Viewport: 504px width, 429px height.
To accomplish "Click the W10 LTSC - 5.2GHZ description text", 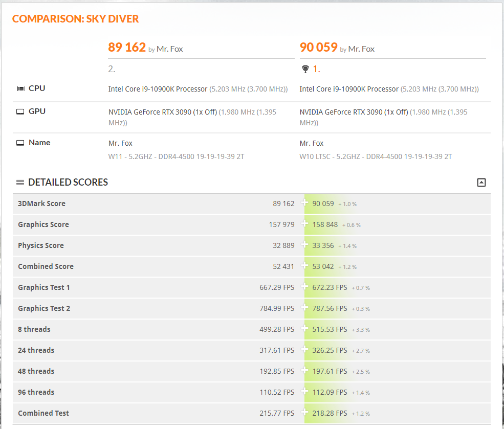I will tap(376, 156).
